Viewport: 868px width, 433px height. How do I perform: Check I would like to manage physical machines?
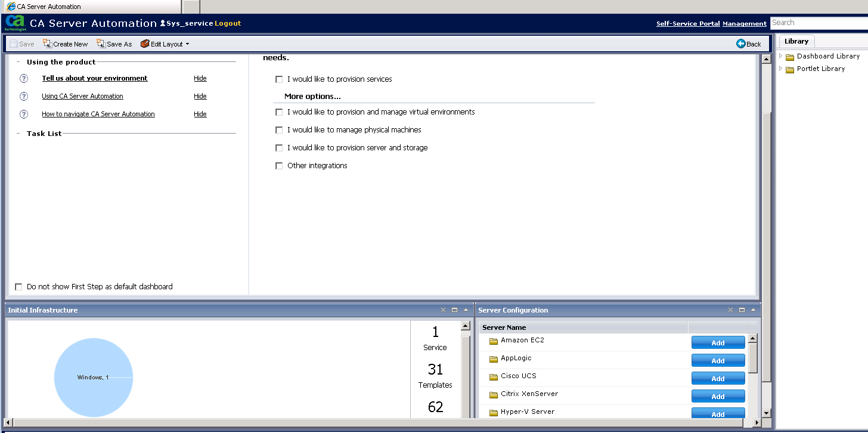[279, 130]
